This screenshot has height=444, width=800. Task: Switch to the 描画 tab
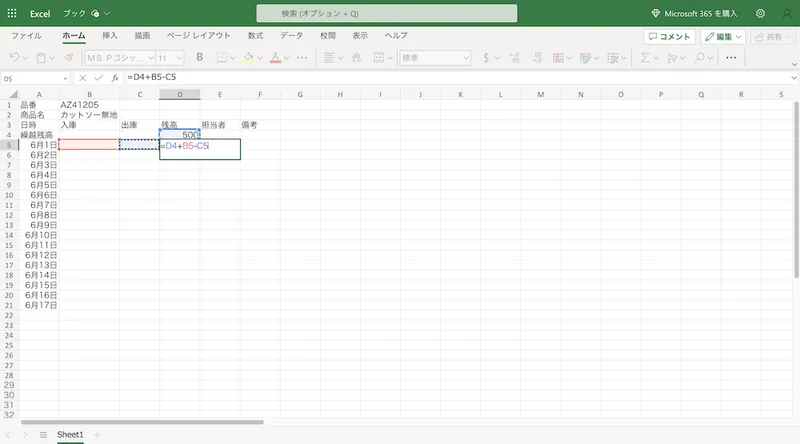[142, 36]
